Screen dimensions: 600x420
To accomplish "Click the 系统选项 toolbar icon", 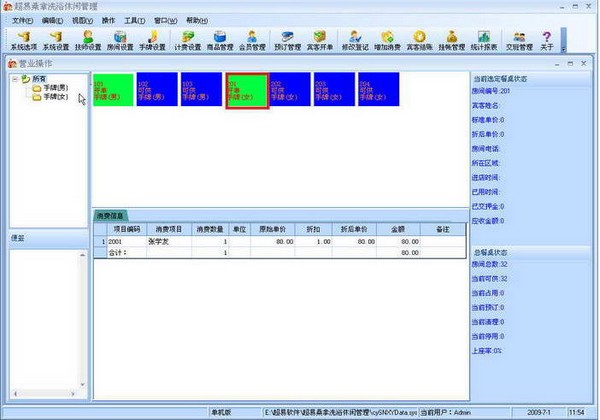I will (x=23, y=40).
